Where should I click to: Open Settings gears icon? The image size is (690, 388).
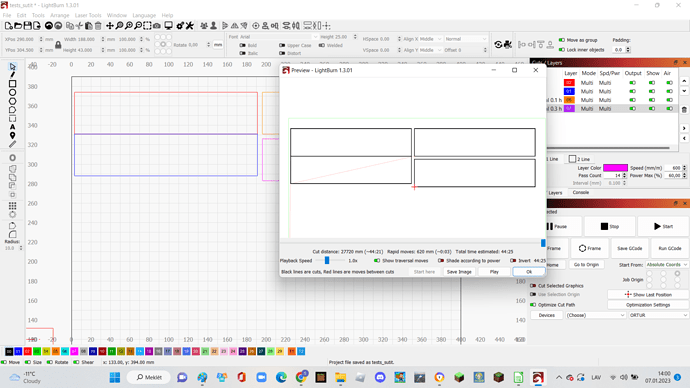180,26
